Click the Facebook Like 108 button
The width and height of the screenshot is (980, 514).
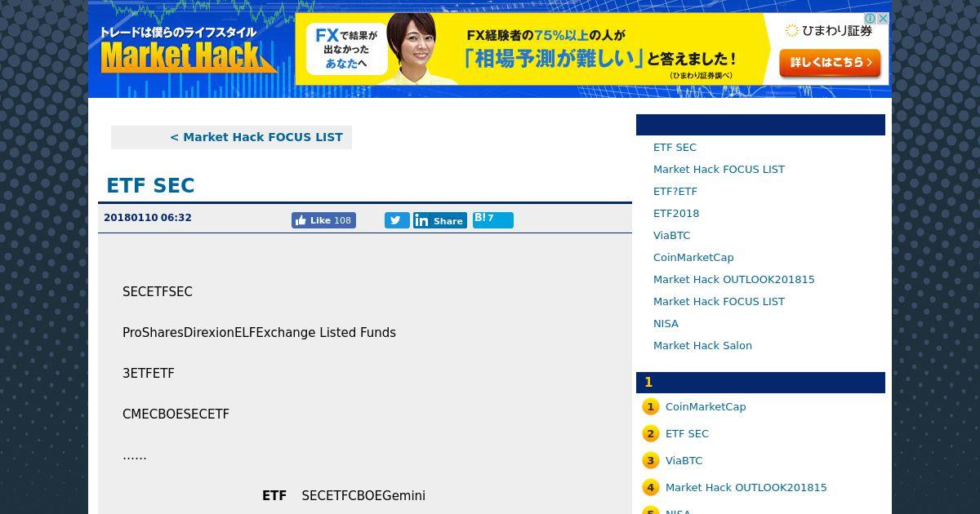point(323,220)
